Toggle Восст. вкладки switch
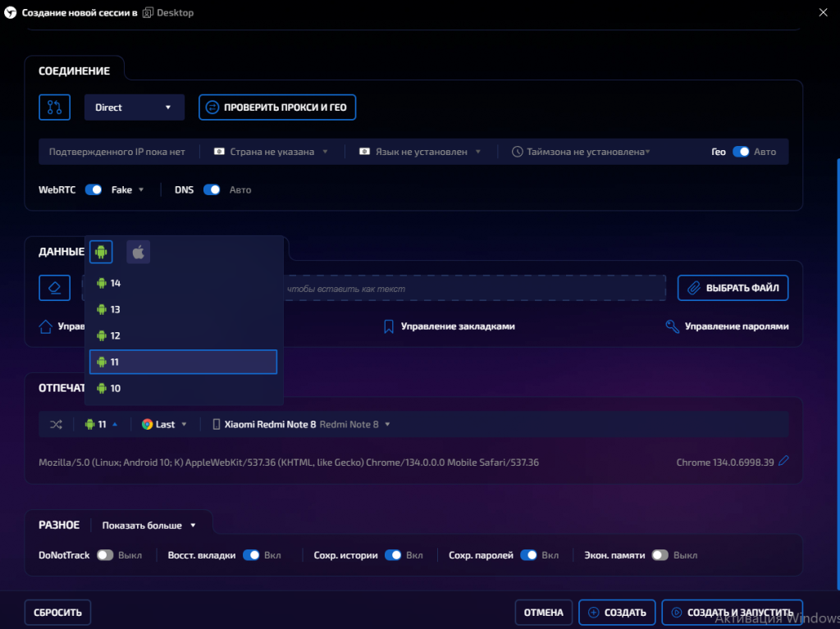The width and height of the screenshot is (840, 629). (251, 555)
